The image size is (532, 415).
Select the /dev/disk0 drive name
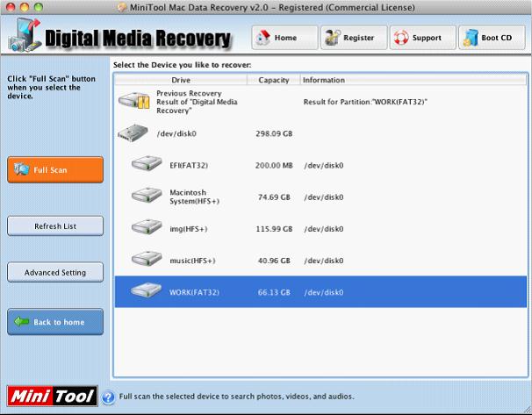[x=176, y=133]
